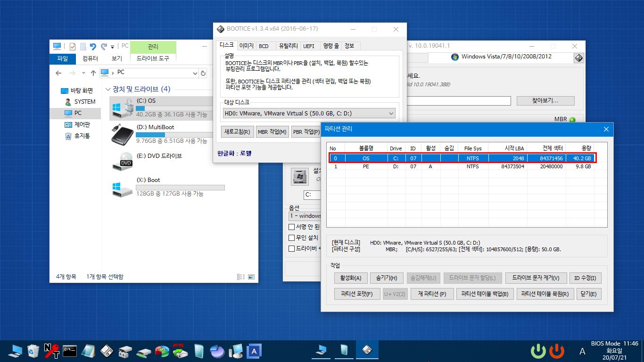Click the '새로고침(R)' button in BOOTICE
644x362 pixels.
coord(237,132)
